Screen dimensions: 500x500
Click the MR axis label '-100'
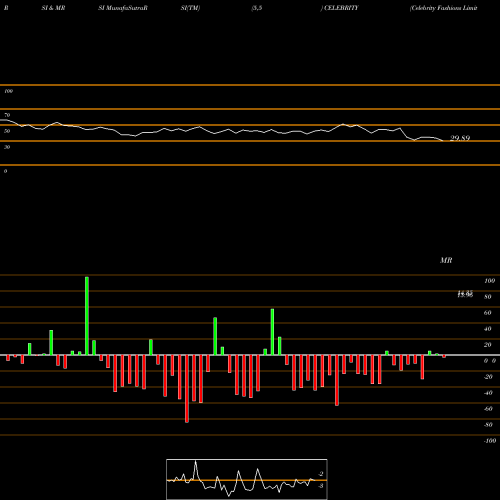490,441
